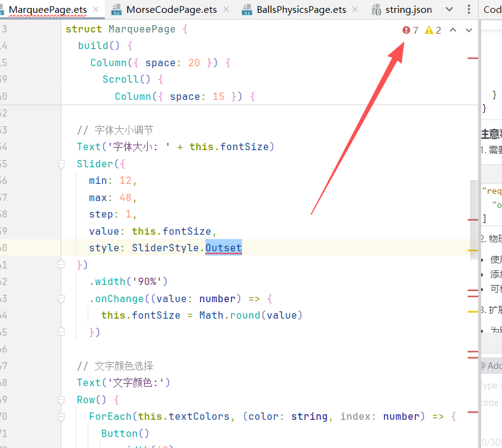Close the MarqueePage.ets tab

96,10
